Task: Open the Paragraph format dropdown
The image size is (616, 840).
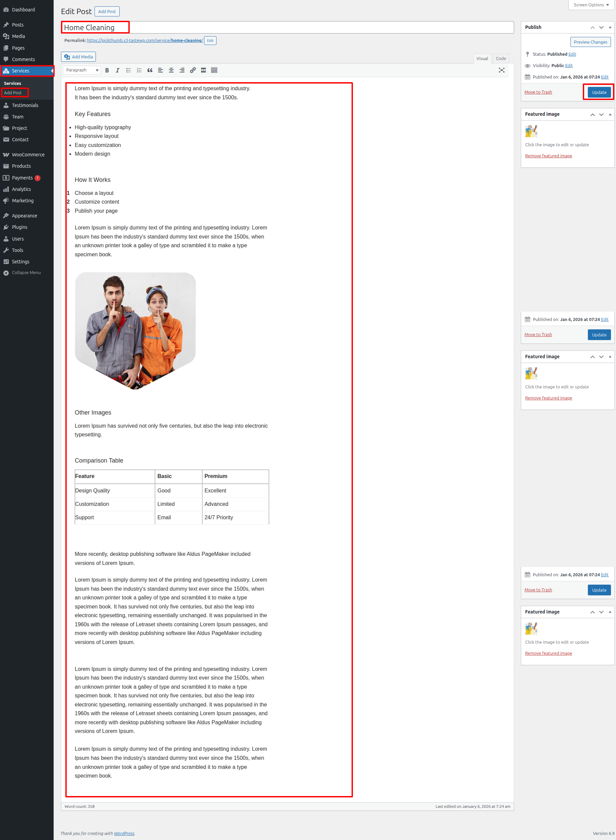Action: click(x=82, y=70)
